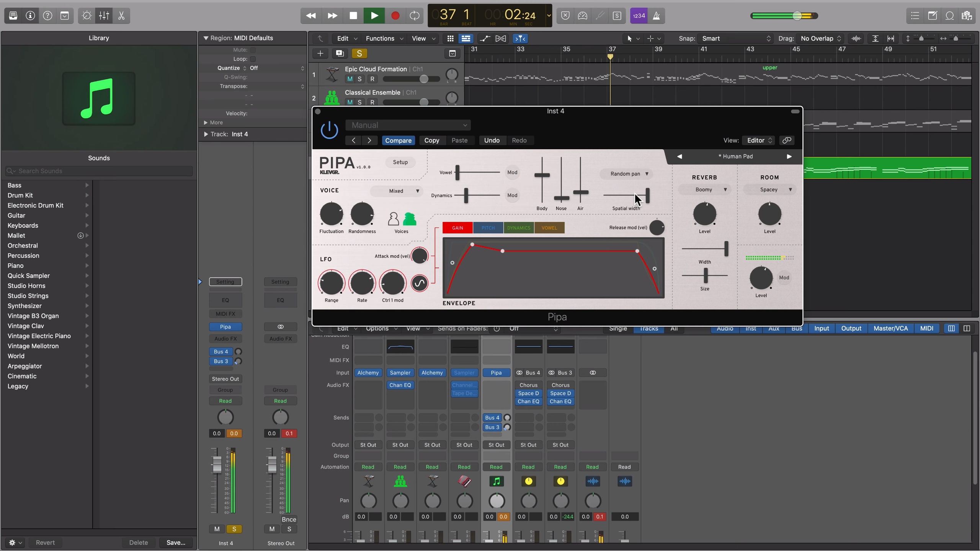Toggle the Smart Controls dial icon
Viewport: 980px width, 551px height.
pyautogui.click(x=87, y=16)
